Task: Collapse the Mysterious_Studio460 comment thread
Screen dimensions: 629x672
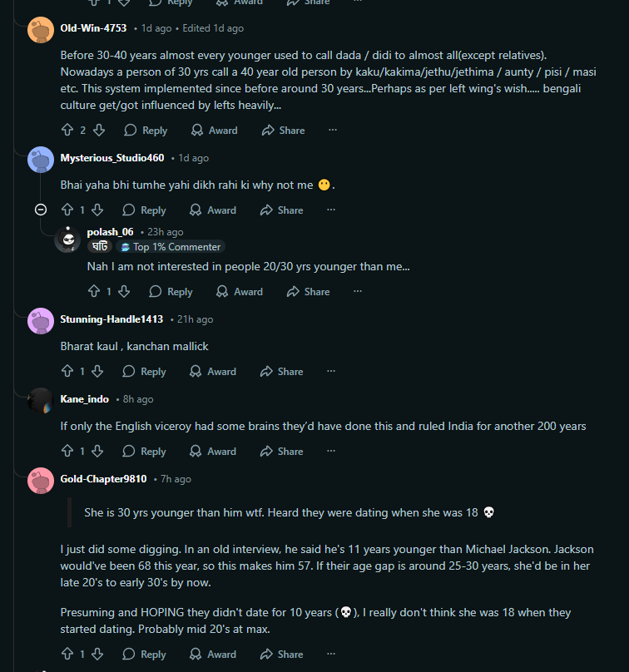Action: [41, 210]
